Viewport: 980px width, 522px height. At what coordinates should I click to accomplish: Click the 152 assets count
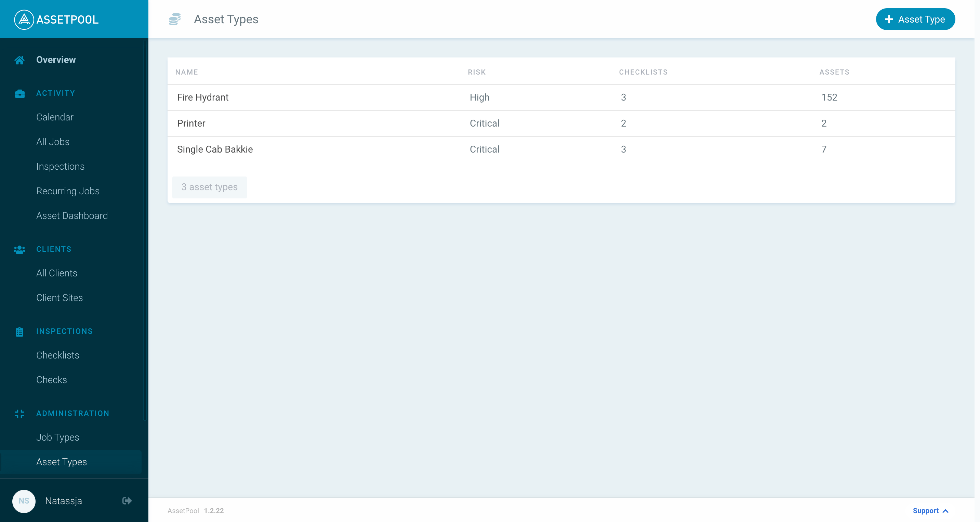point(829,97)
